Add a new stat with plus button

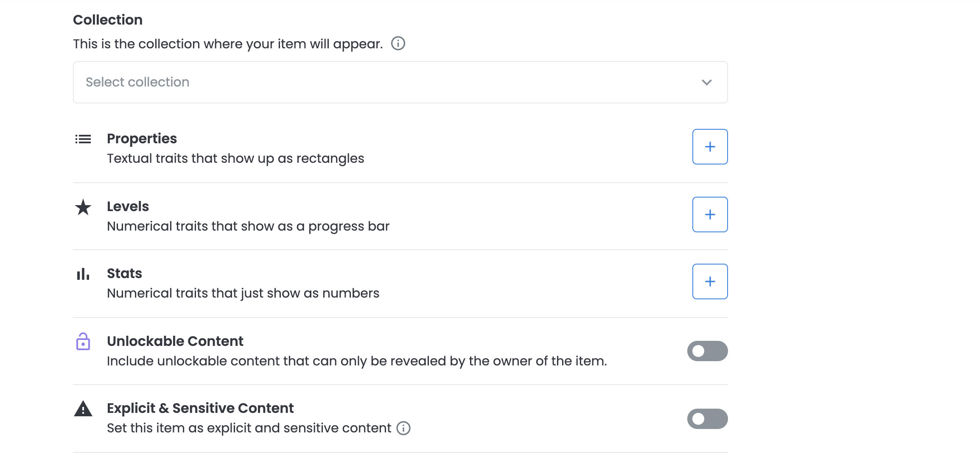(710, 281)
